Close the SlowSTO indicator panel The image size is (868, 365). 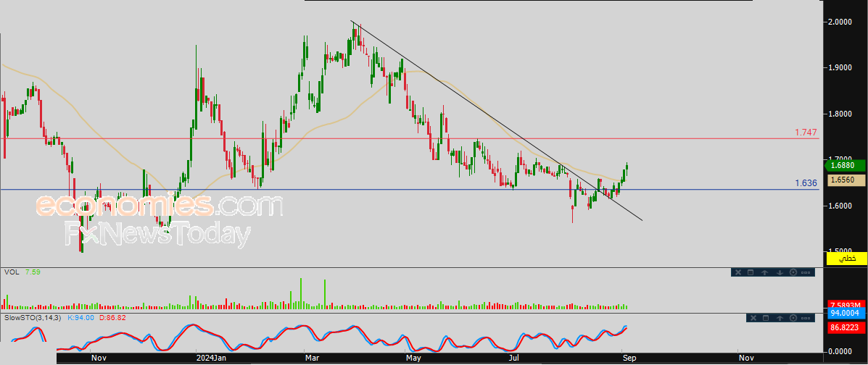pyautogui.click(x=753, y=318)
